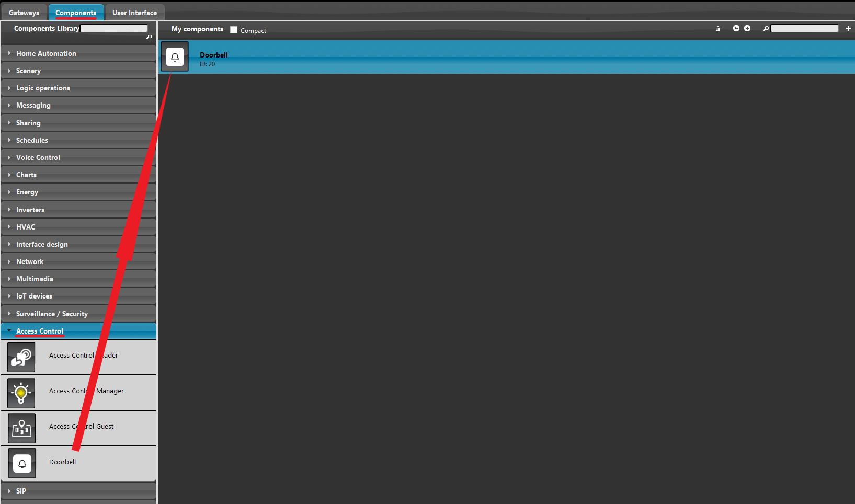Expand the Charts category
Viewport: 855px width, 504px height.
pyautogui.click(x=78, y=175)
